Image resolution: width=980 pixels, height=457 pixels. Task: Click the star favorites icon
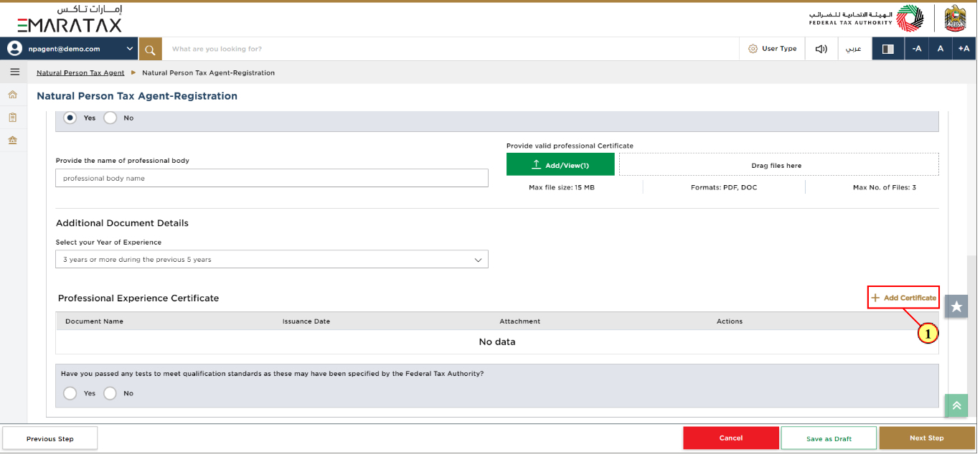pos(956,306)
